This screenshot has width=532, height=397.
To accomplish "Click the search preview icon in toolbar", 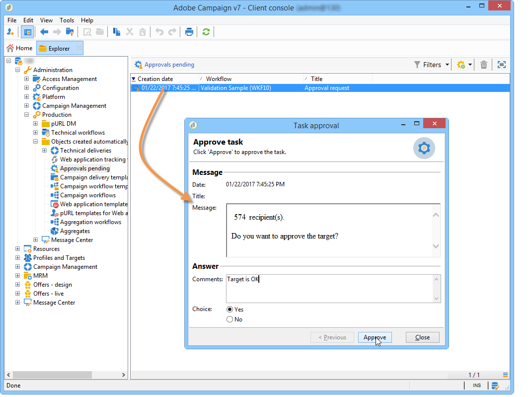I will click(x=87, y=32).
